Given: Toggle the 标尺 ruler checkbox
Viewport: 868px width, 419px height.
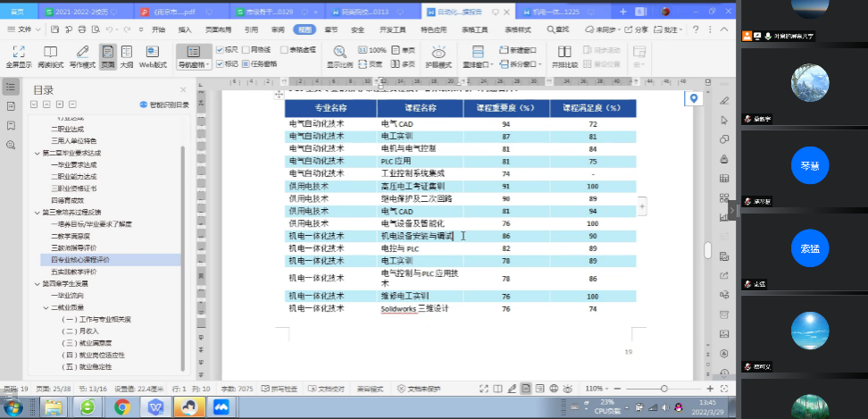Looking at the screenshot, I should point(221,50).
